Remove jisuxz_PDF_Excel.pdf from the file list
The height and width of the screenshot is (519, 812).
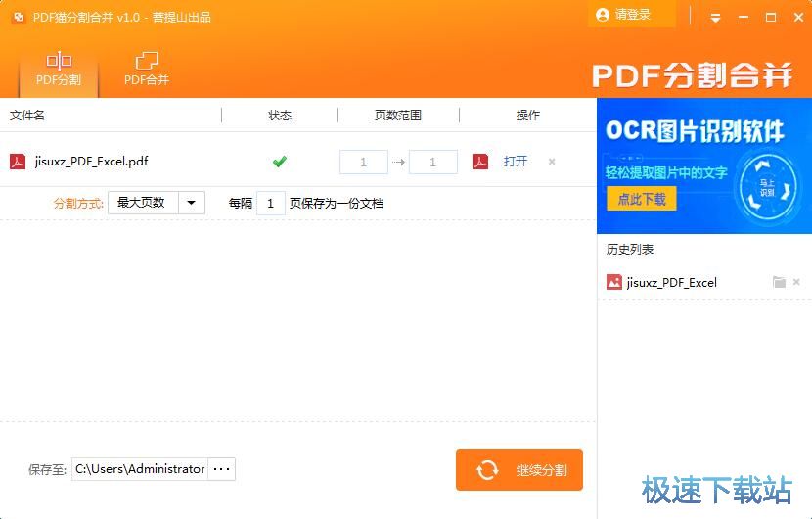pos(552,162)
